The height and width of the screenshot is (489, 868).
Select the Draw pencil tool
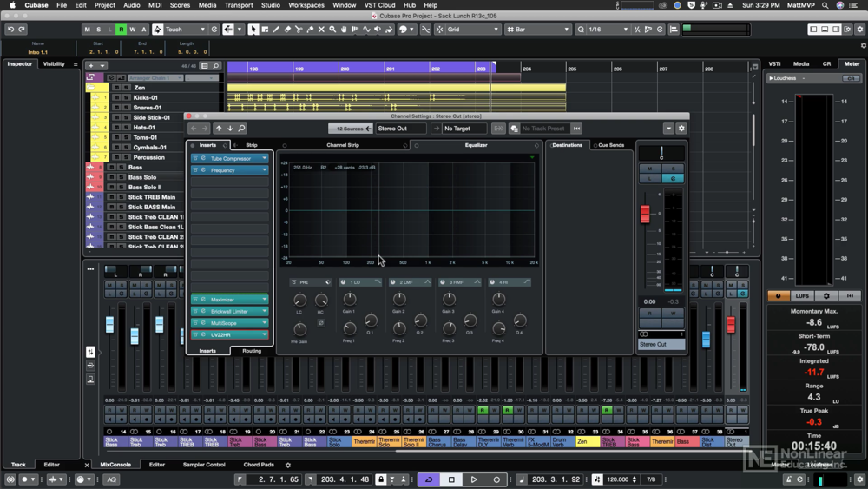276,30
